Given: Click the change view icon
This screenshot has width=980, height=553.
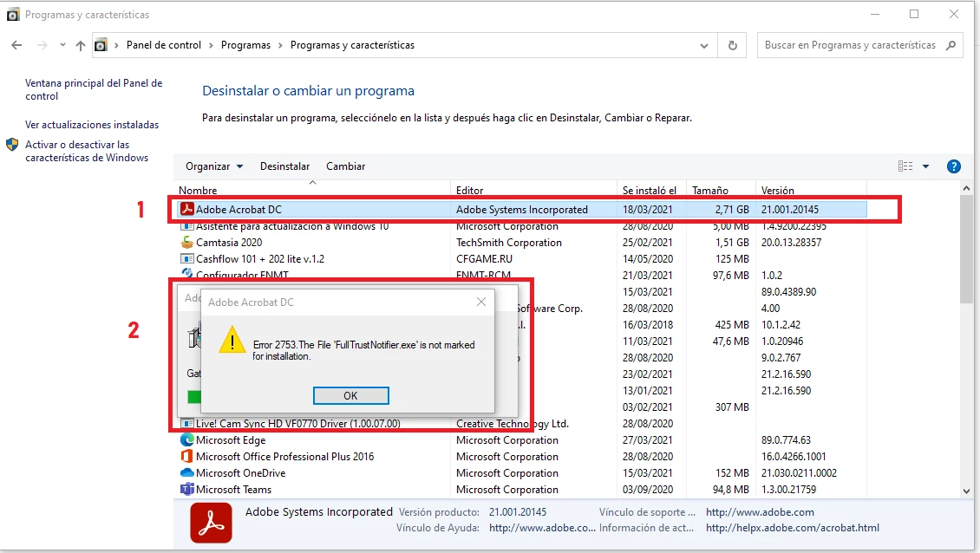Looking at the screenshot, I should click(905, 166).
